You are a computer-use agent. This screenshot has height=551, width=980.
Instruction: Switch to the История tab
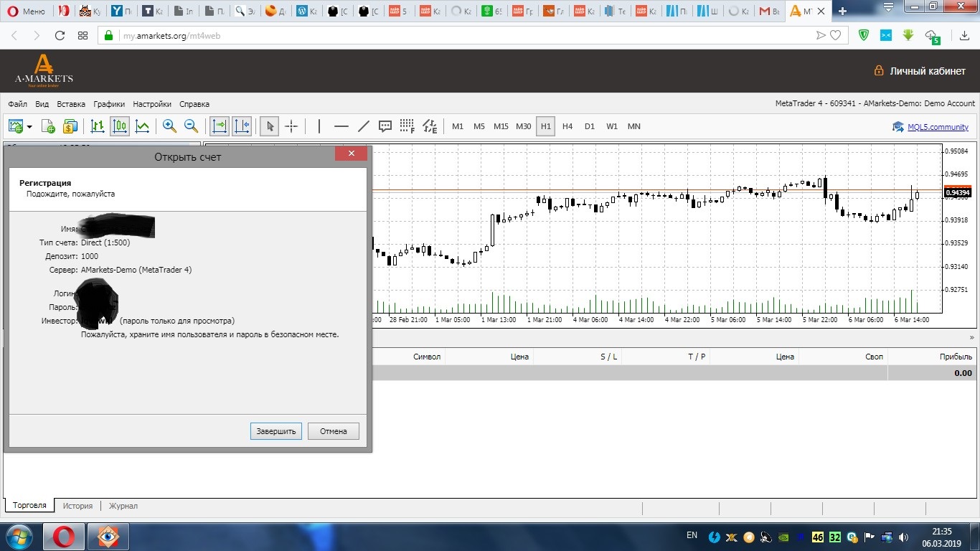tap(77, 506)
